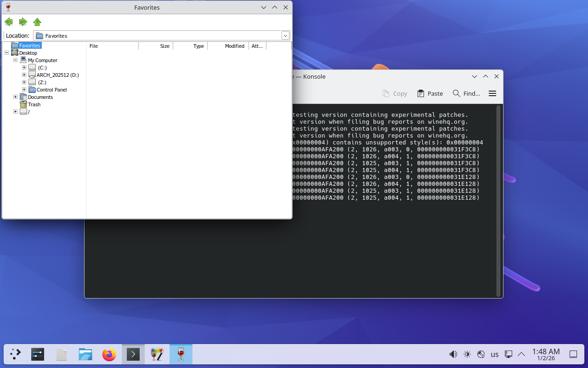This screenshot has height=368, width=588.
Task: Collapse the My Computer tree node
Action: click(x=15, y=60)
